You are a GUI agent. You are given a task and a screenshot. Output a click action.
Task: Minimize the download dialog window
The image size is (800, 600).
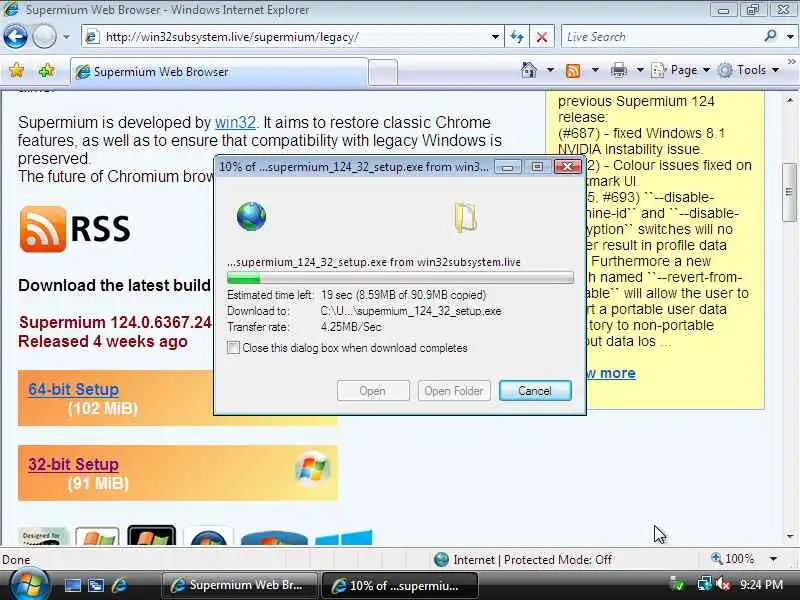click(x=508, y=167)
